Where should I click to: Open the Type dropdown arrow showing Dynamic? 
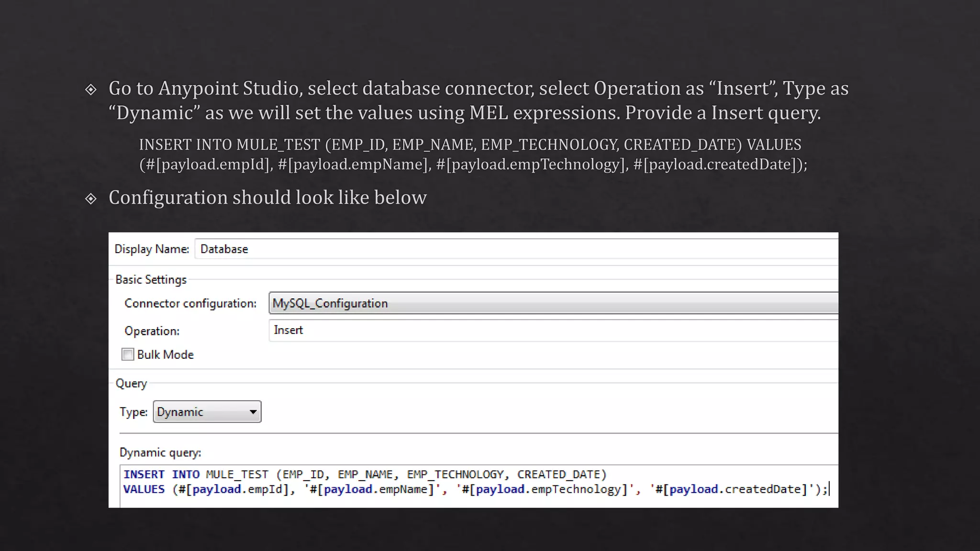pos(253,412)
